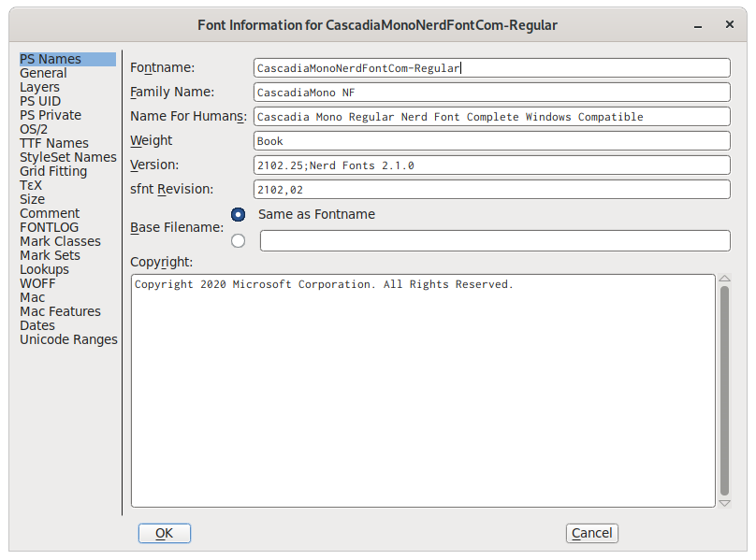This screenshot has width=756, height=560.
Task: Select the FONTLOG section
Action: pyautogui.click(x=50, y=227)
